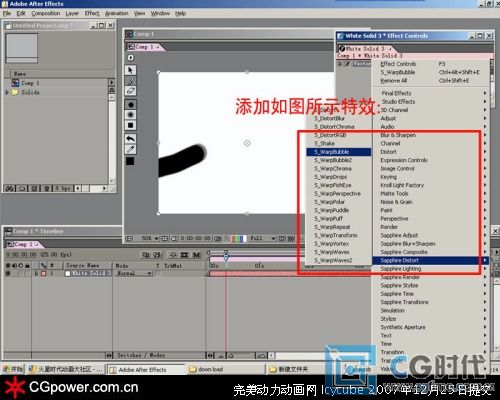This screenshot has height=400, width=500.
Task: Open 火星时代动画大社区 browser taskbar button
Action: 65,369
